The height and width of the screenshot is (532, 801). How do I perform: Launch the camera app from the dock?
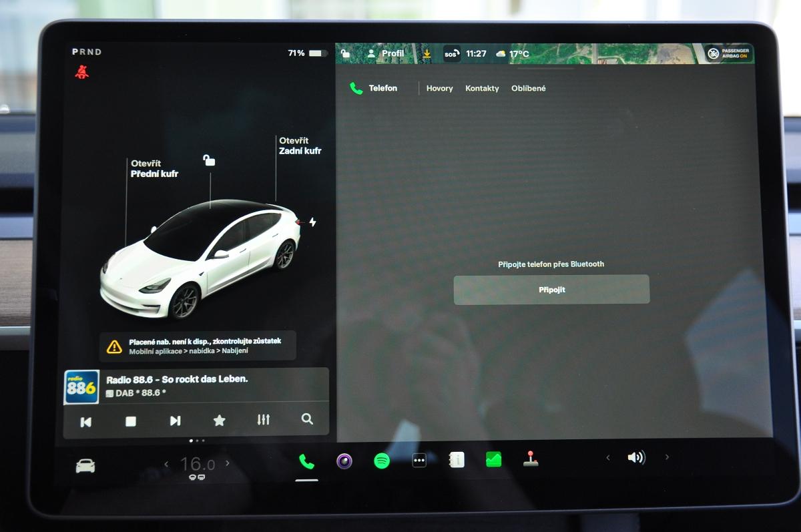(344, 461)
